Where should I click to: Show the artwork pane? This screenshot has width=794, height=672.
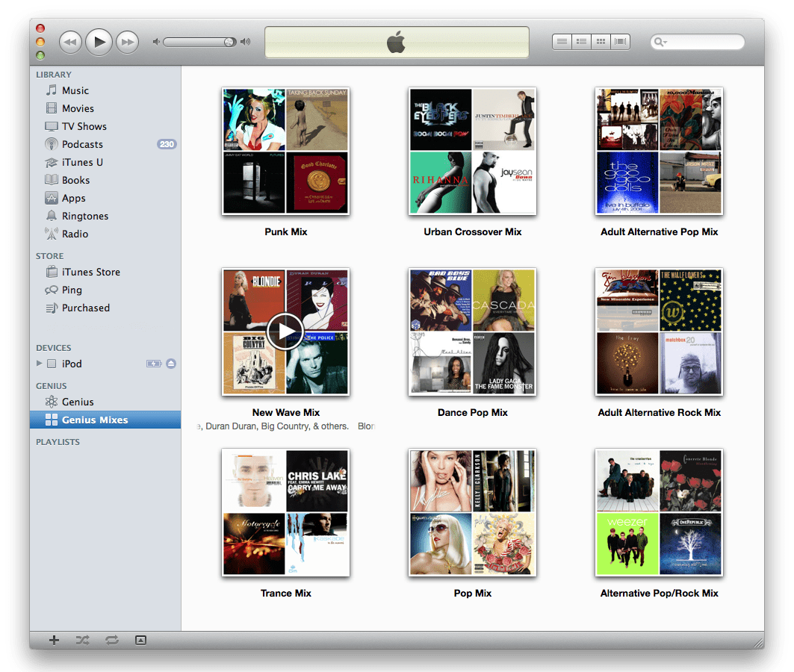tap(140, 640)
